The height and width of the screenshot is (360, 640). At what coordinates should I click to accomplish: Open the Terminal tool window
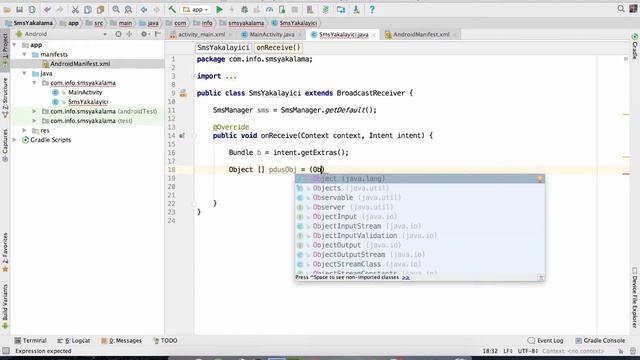coord(31,340)
